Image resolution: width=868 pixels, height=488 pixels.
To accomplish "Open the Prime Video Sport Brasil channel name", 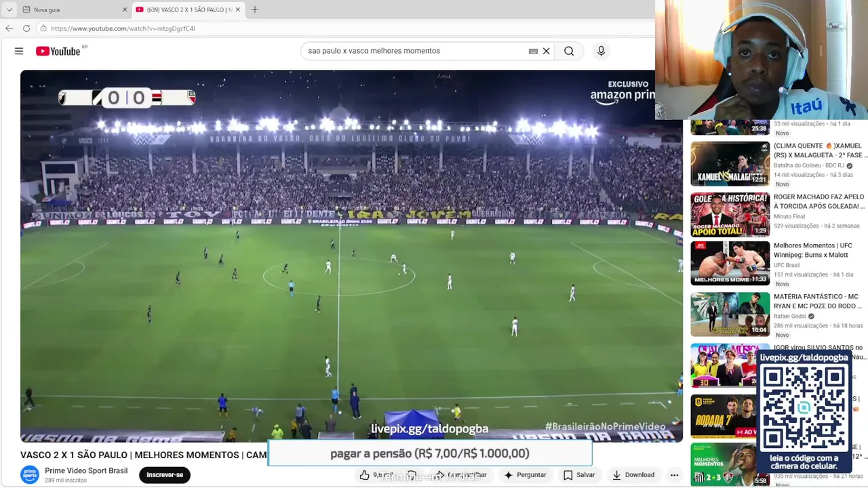I will [x=86, y=471].
